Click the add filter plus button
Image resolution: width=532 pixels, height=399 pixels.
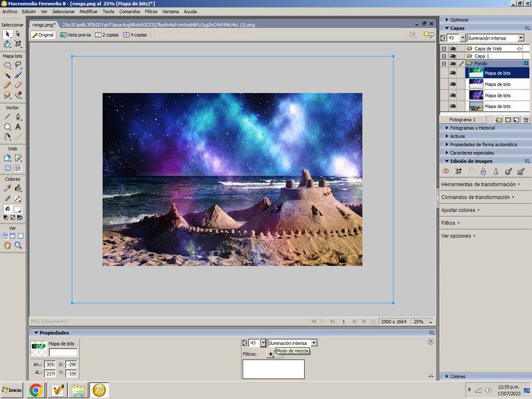coord(270,354)
